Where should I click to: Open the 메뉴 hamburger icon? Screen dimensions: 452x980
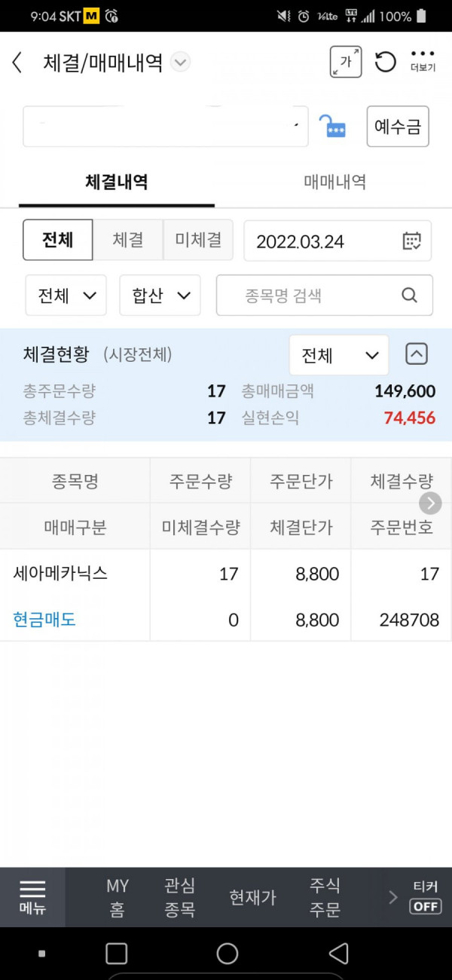pyautogui.click(x=32, y=897)
